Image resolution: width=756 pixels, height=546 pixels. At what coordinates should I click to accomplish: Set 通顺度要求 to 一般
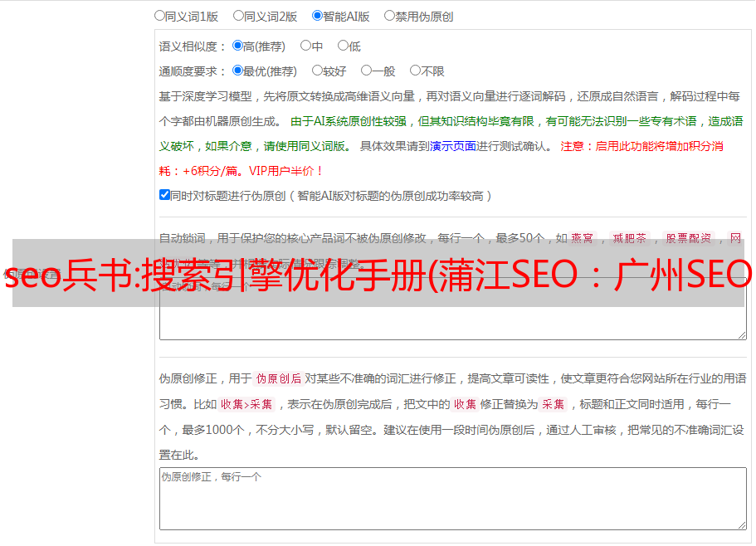tap(367, 71)
